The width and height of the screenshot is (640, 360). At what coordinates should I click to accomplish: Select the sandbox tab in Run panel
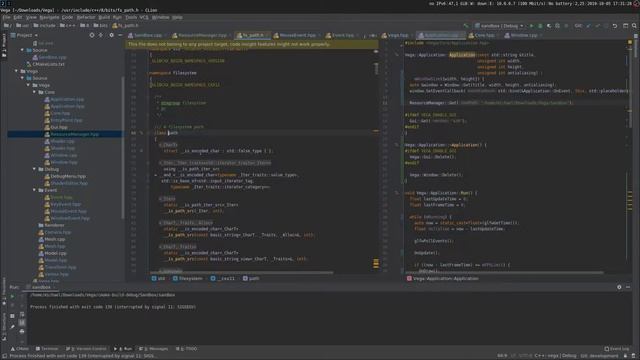41,287
